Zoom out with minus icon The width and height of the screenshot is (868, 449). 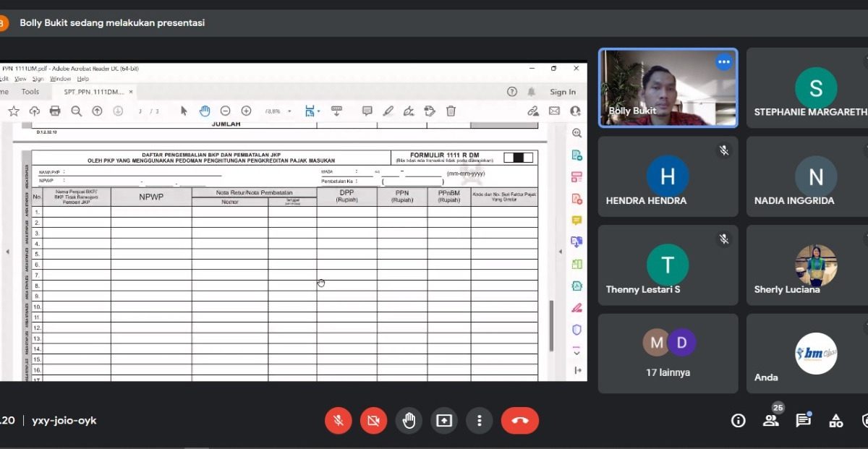pyautogui.click(x=225, y=111)
